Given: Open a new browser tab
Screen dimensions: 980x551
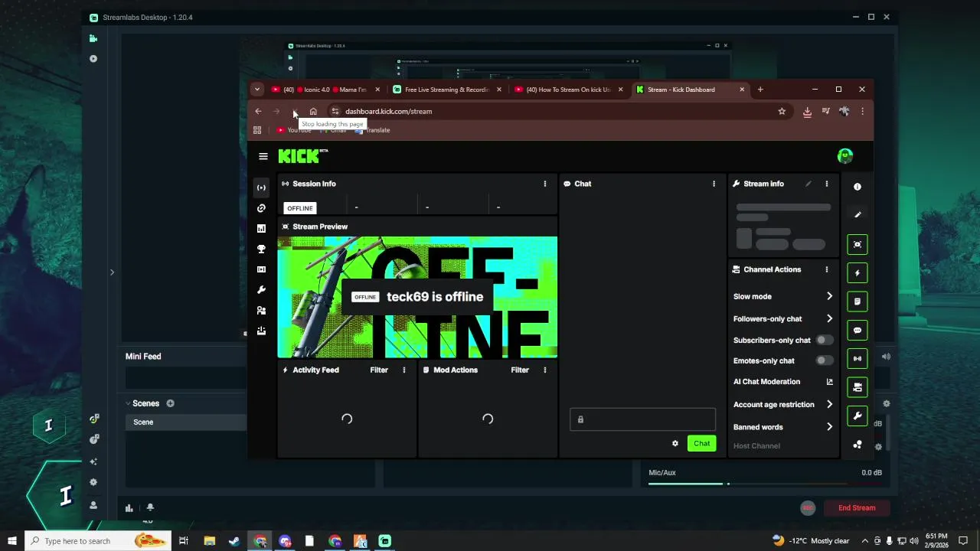Looking at the screenshot, I should pyautogui.click(x=760, y=90).
